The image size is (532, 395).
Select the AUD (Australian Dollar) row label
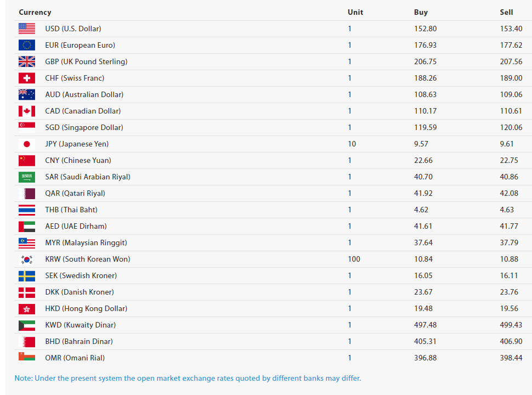tap(84, 95)
